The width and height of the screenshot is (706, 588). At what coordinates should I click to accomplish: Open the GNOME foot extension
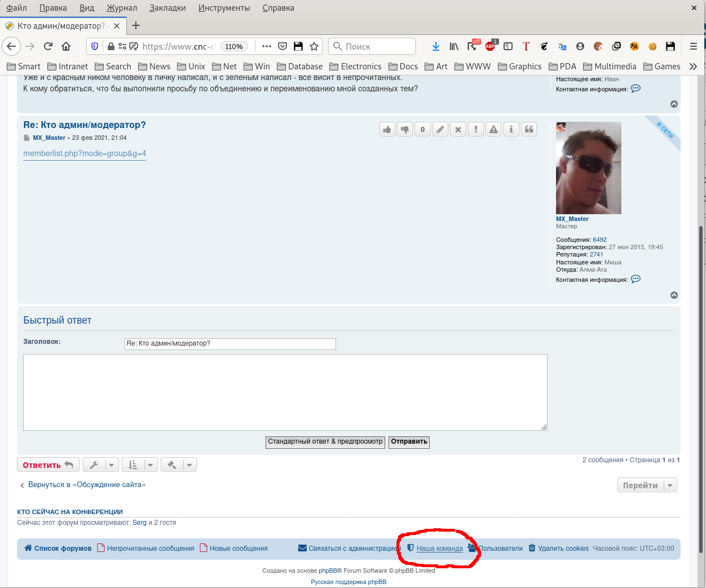click(544, 46)
